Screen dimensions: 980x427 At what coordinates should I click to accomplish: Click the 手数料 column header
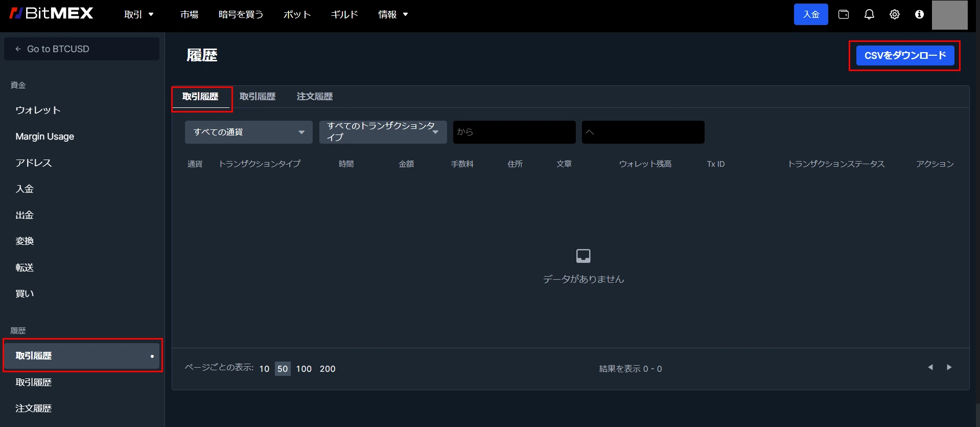click(x=462, y=164)
